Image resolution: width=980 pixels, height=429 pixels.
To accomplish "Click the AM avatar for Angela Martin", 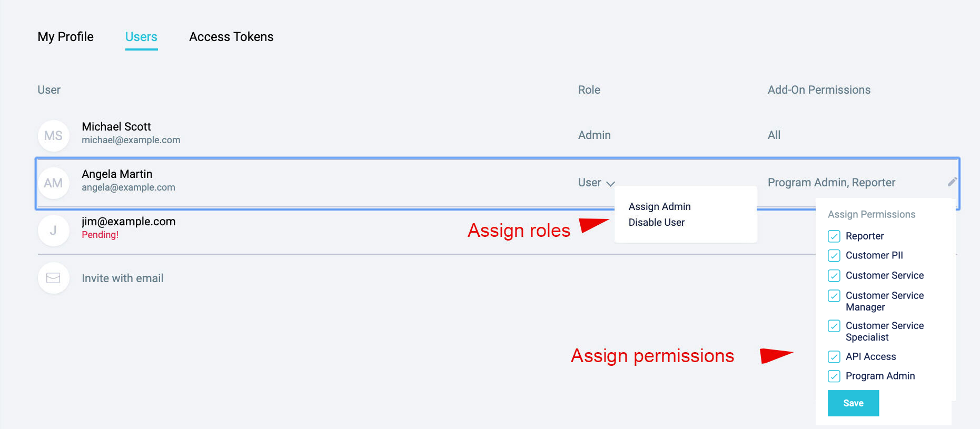I will coord(53,183).
